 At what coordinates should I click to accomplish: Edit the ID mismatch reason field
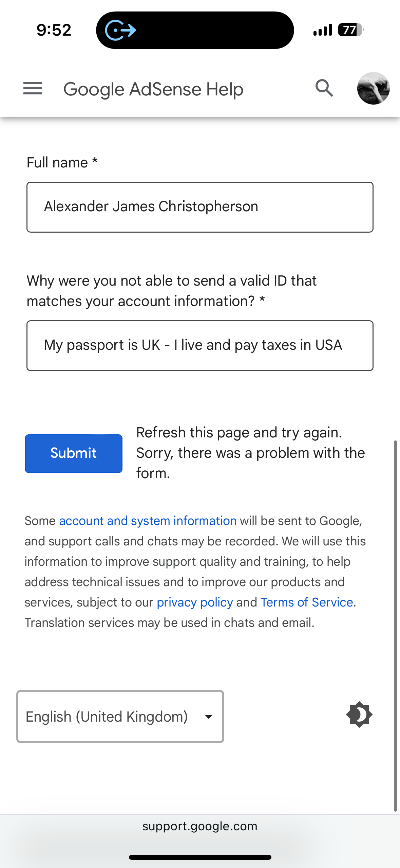(x=200, y=346)
